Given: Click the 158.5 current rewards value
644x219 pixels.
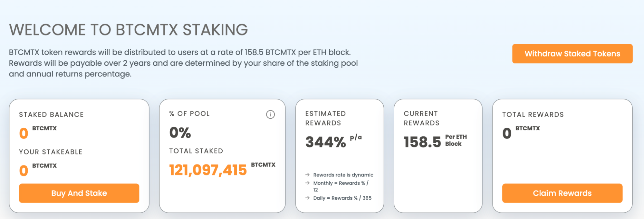Looking at the screenshot, I should pos(422,142).
